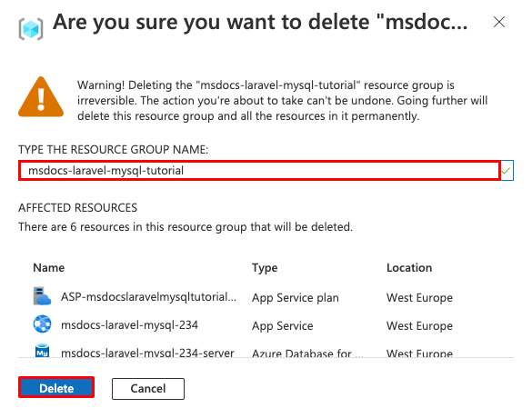Click the MySQL database server icon
The width and height of the screenshot is (532, 418).
tap(42, 351)
